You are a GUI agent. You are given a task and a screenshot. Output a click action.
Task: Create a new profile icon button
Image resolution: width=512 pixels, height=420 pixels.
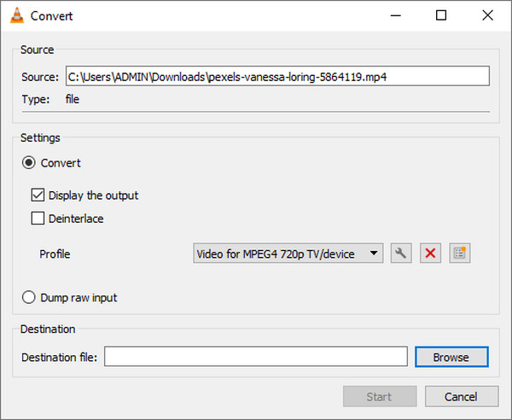click(460, 254)
